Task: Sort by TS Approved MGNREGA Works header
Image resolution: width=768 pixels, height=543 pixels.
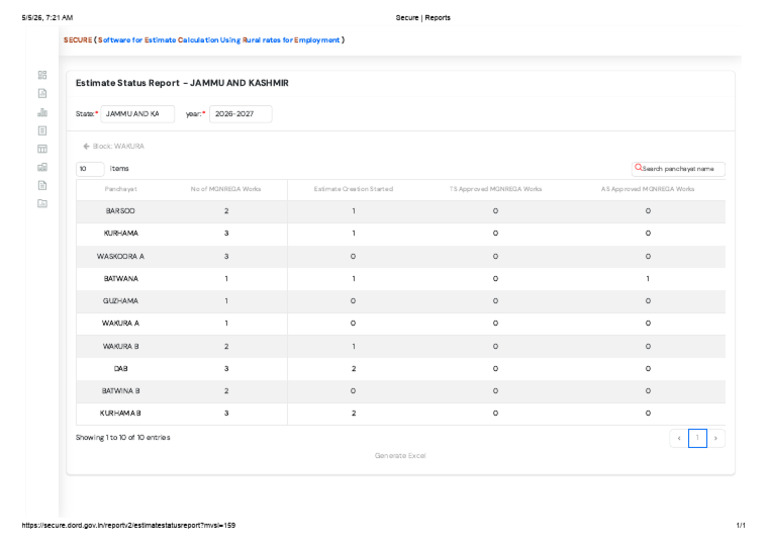Action: pyautogui.click(x=496, y=189)
